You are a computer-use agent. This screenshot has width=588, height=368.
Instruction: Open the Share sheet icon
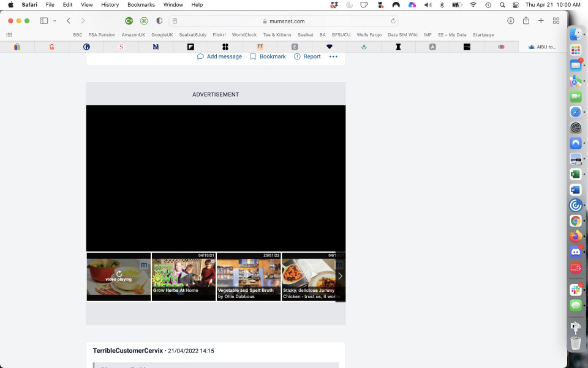click(x=526, y=21)
